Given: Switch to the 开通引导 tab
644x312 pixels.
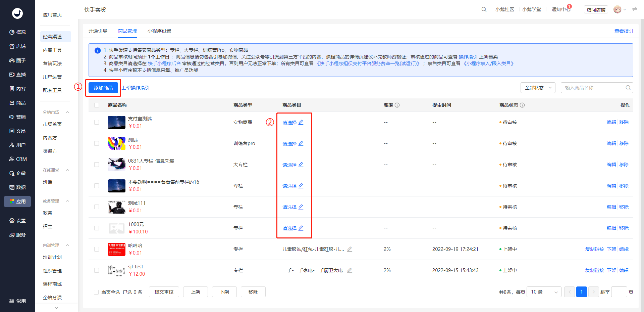Looking at the screenshot, I should pos(98,31).
